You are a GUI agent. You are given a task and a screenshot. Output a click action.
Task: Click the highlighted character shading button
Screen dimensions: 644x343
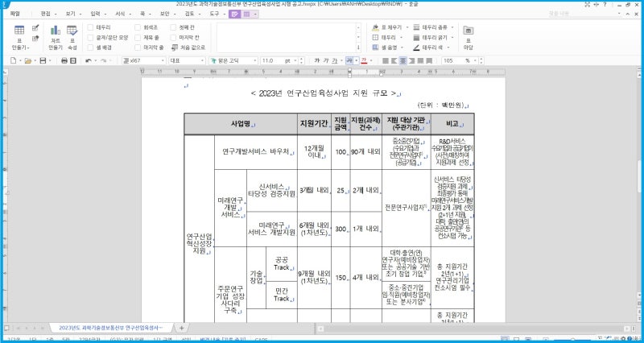click(x=349, y=61)
